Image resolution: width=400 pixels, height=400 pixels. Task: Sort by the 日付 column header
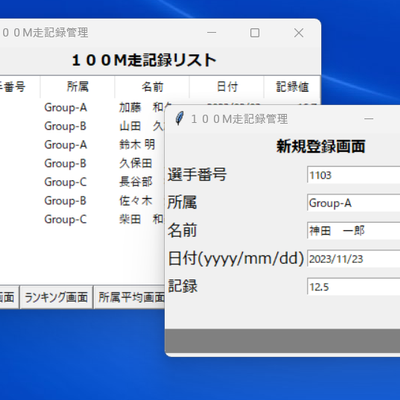(x=227, y=87)
